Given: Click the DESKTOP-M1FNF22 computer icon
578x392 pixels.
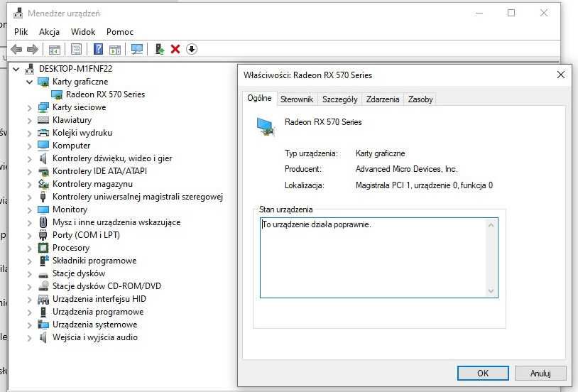Looking at the screenshot, I should tap(30, 69).
